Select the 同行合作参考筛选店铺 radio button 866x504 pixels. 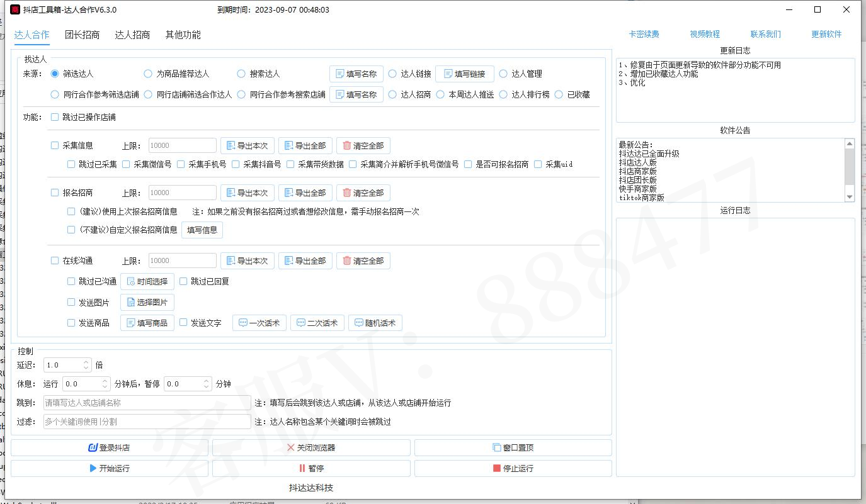55,94
